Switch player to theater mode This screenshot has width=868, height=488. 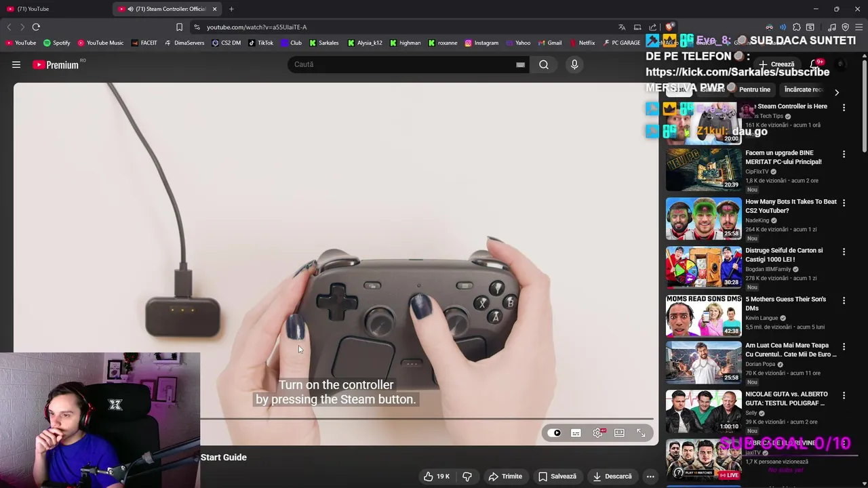click(619, 433)
